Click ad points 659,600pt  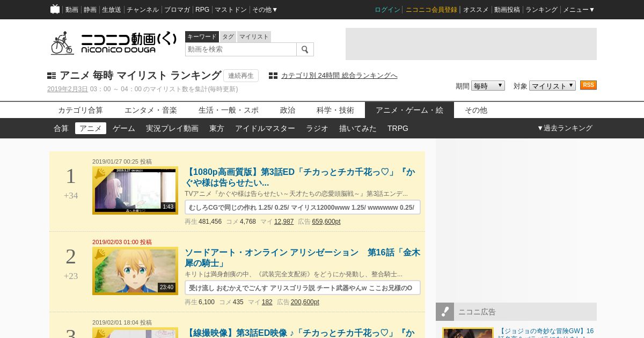326,222
